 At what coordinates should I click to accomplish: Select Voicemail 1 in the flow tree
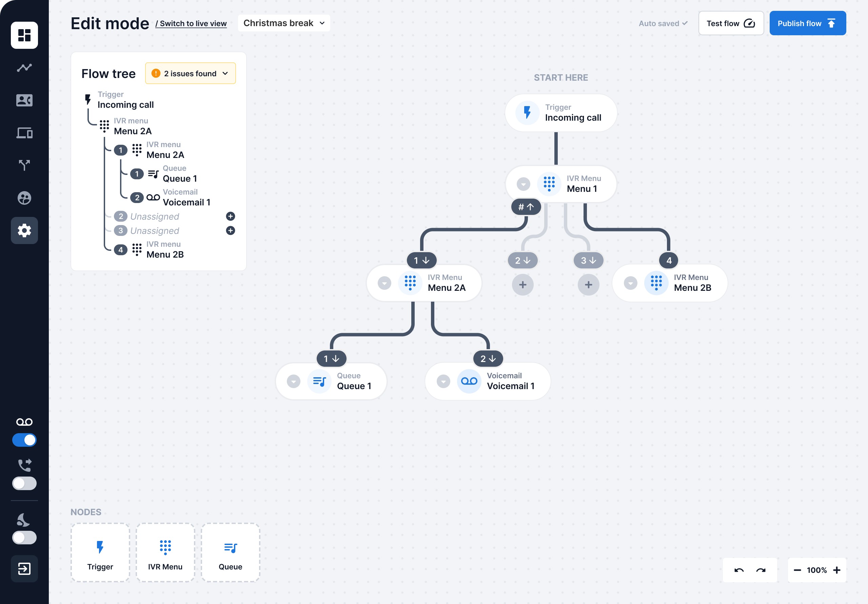point(186,202)
